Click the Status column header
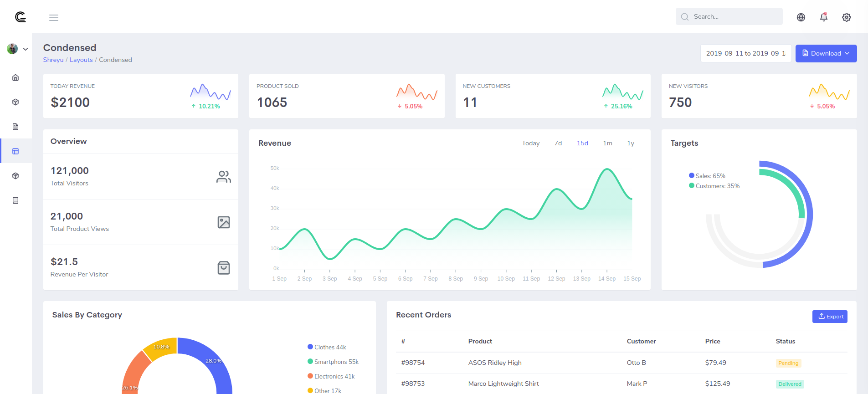This screenshot has height=394, width=868. click(786, 341)
